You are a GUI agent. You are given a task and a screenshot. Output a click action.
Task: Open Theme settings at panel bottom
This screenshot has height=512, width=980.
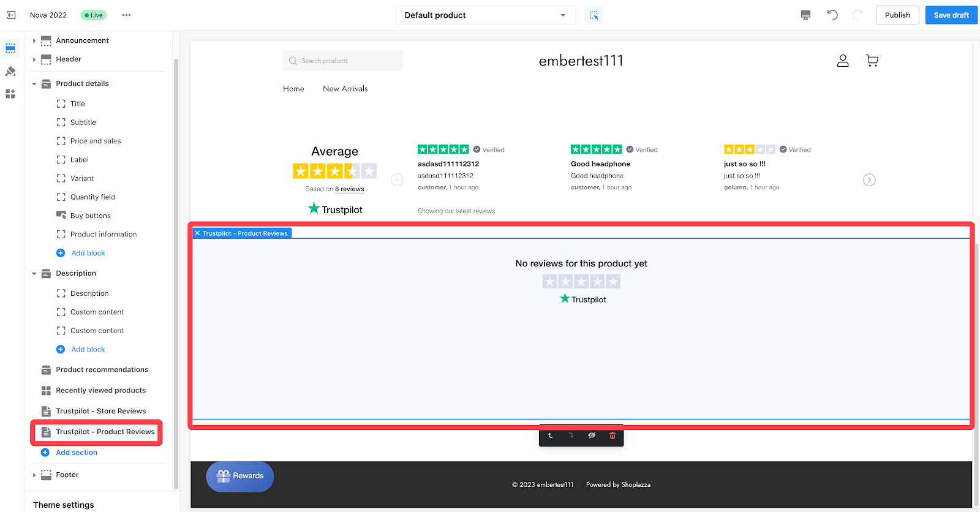64,505
